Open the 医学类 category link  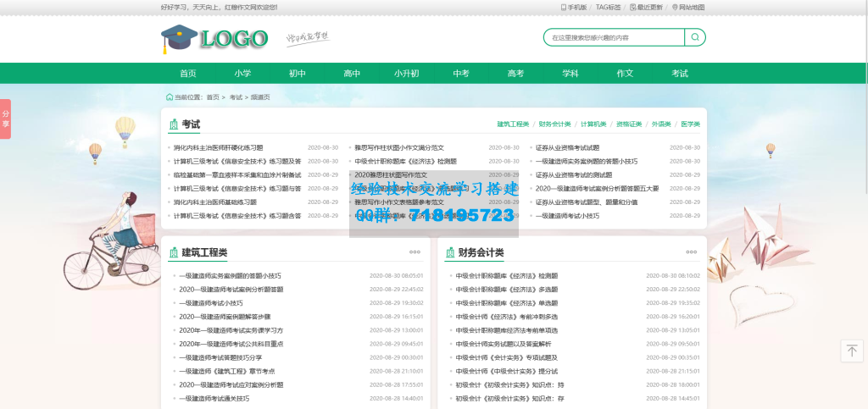pyautogui.click(x=691, y=124)
